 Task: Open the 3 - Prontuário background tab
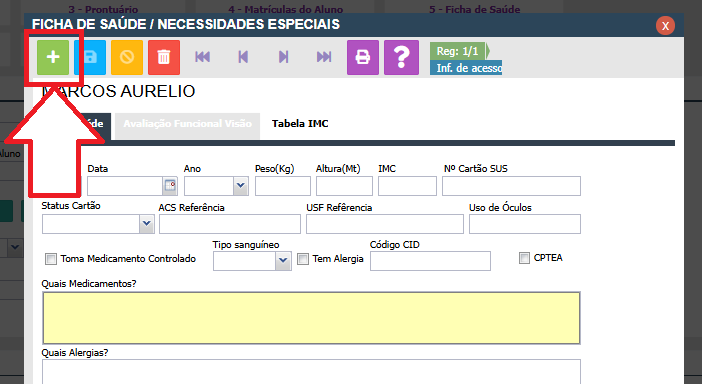[103, 9]
